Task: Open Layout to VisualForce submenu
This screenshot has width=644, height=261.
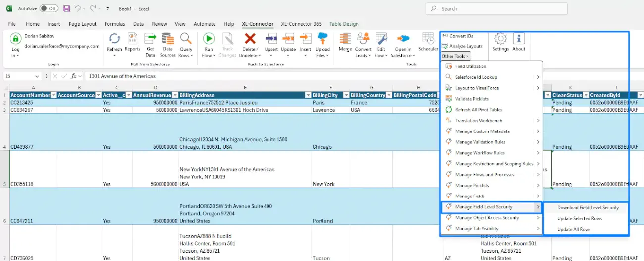Action: (x=492, y=88)
